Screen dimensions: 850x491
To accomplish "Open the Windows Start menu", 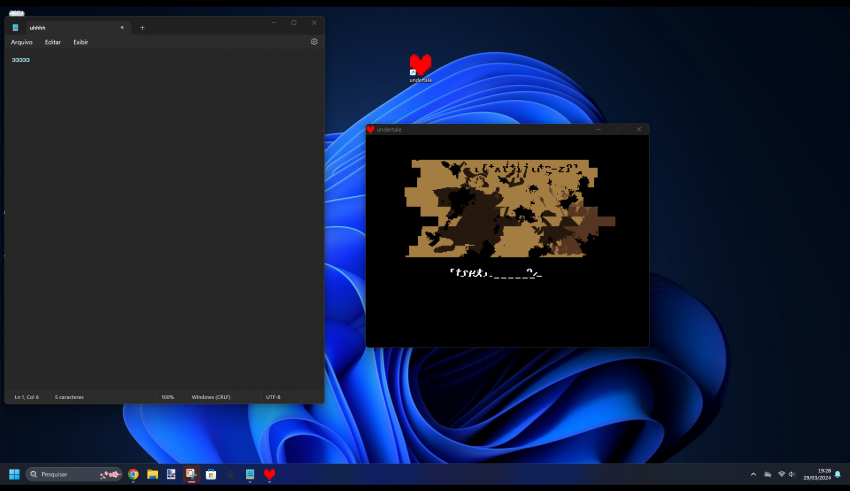I will tap(14, 474).
